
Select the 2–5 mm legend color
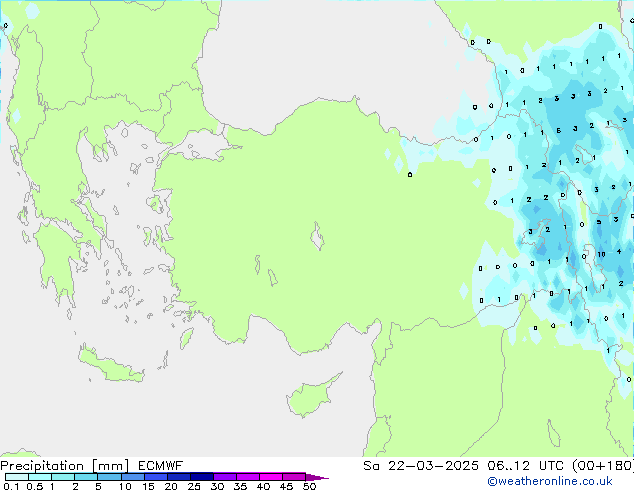click(86, 477)
